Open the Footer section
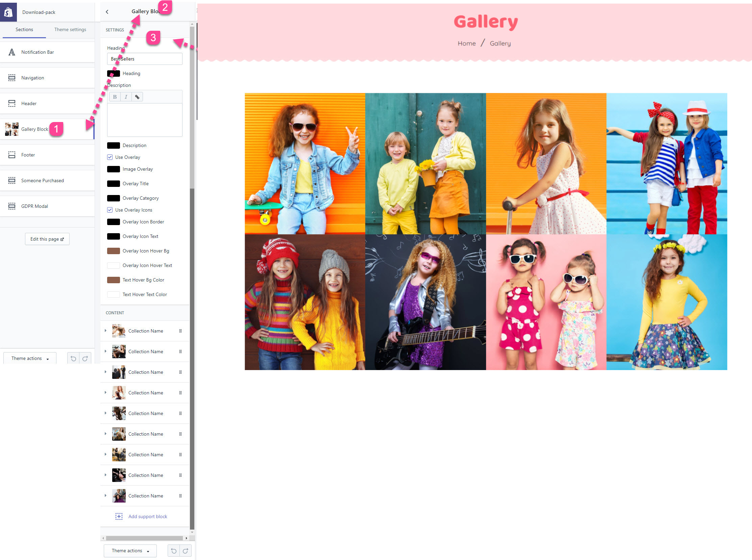 47,155
